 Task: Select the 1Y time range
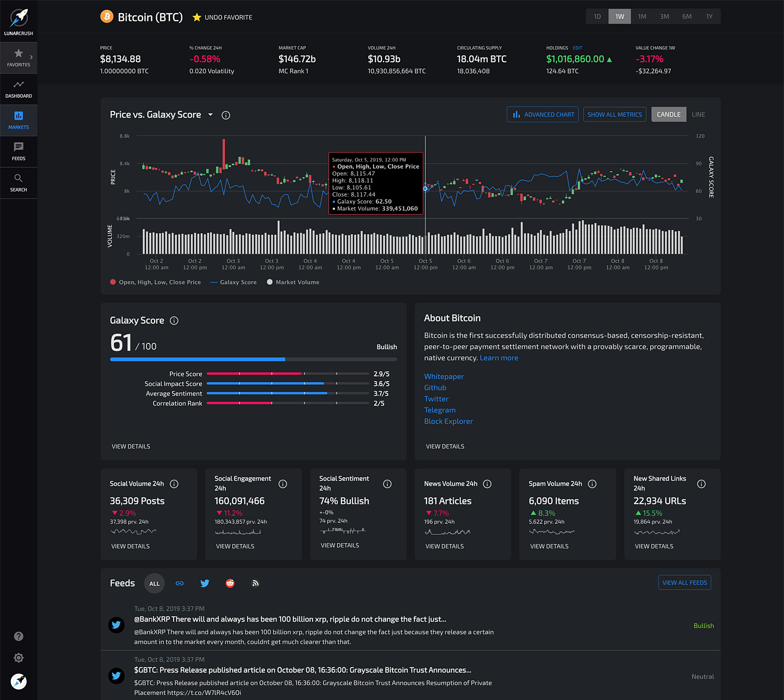pos(710,17)
